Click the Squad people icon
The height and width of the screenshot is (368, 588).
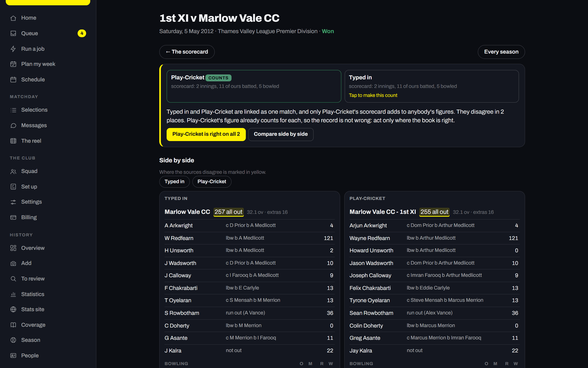[13, 171]
